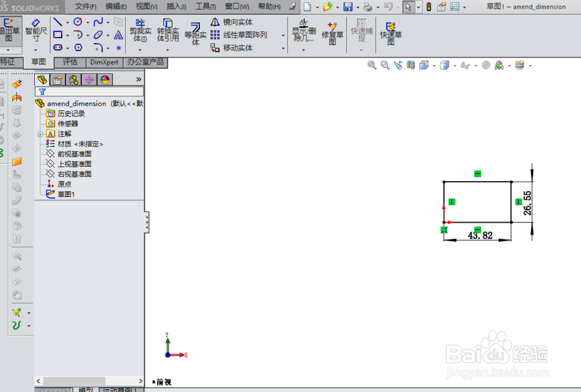The width and height of the screenshot is (581, 392).
Task: Click the Section View icon
Action: pos(411,65)
